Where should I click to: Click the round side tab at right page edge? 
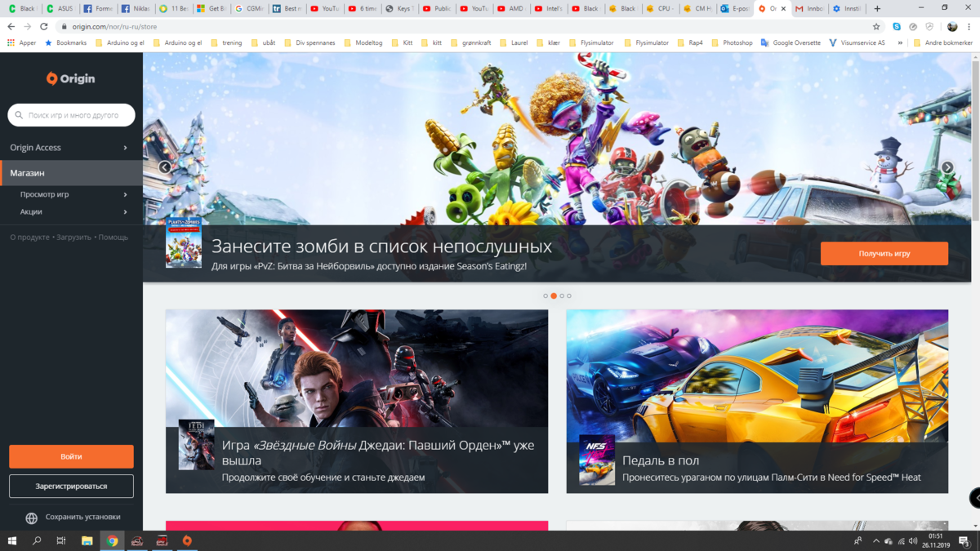point(975,498)
